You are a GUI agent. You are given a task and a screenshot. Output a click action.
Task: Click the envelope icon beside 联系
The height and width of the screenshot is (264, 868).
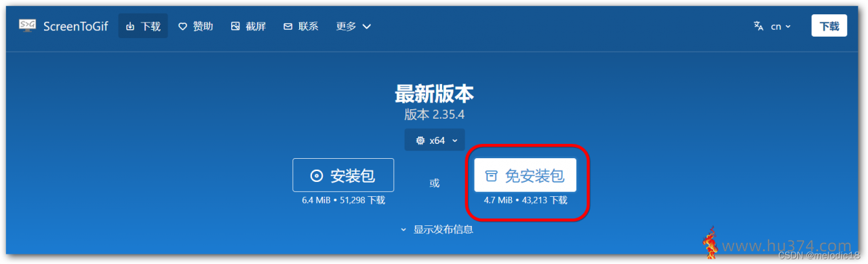tap(288, 26)
